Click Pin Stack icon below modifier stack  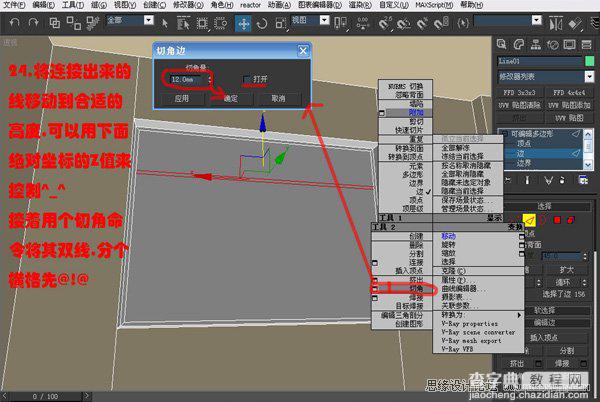508,180
